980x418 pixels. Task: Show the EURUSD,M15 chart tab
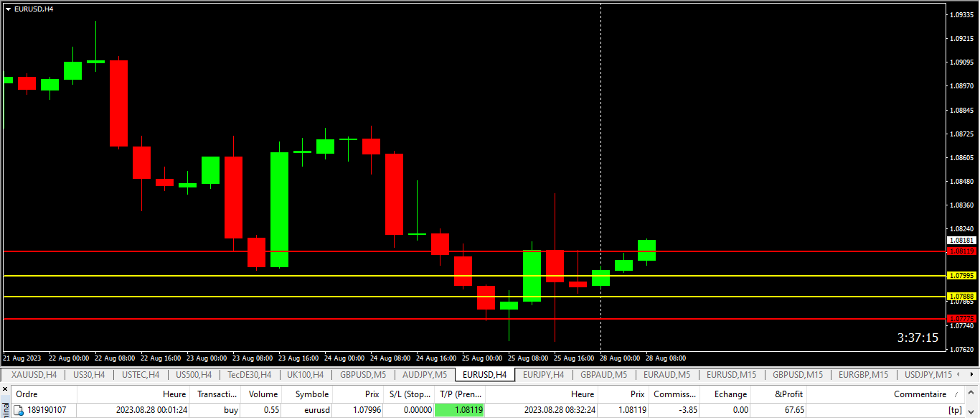(x=731, y=374)
